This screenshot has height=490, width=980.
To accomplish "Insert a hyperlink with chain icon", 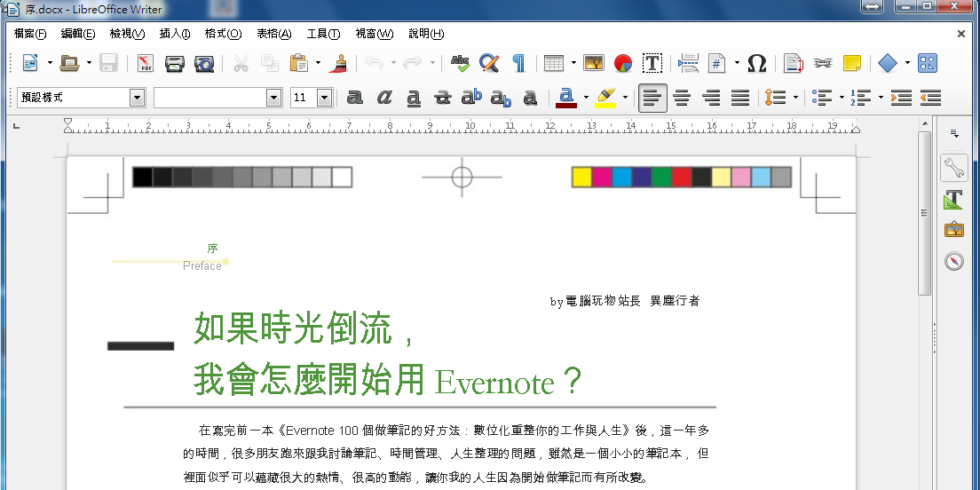I will pyautogui.click(x=823, y=63).
